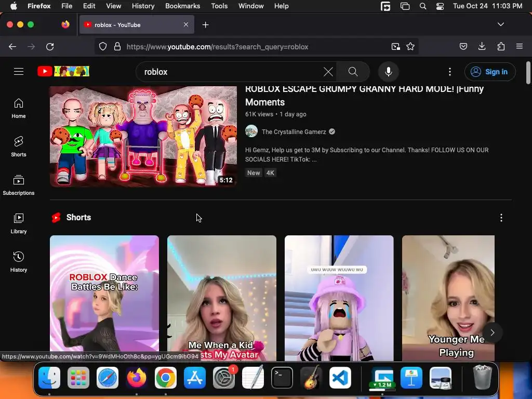Viewport: 532px width, 399px height.
Task: Open Control Center in the menu bar
Action: coord(440,6)
